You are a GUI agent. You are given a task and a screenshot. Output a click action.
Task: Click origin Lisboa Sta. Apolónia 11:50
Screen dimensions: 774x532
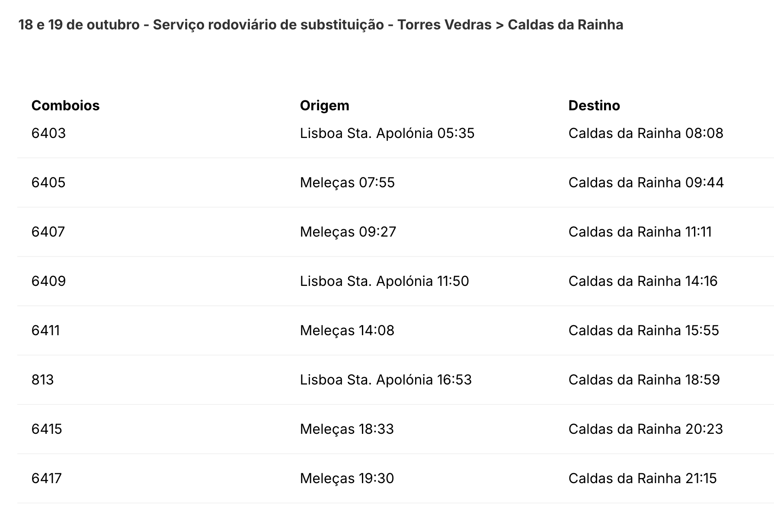pyautogui.click(x=384, y=281)
